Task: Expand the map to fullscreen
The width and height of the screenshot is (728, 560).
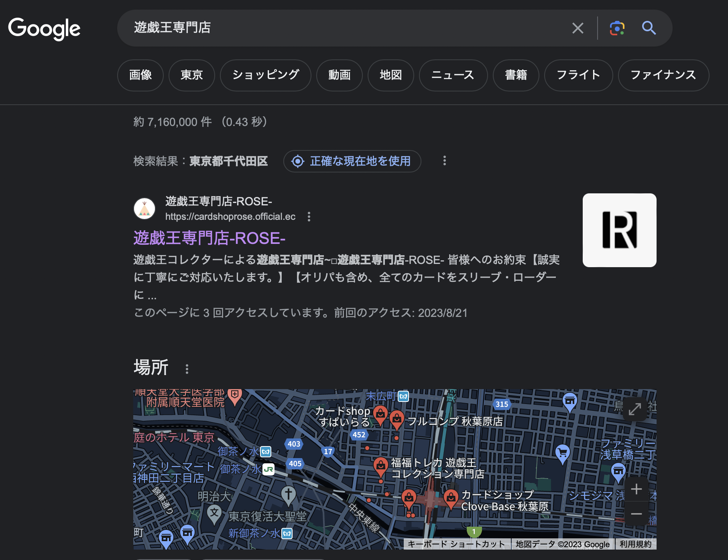Action: (x=634, y=409)
